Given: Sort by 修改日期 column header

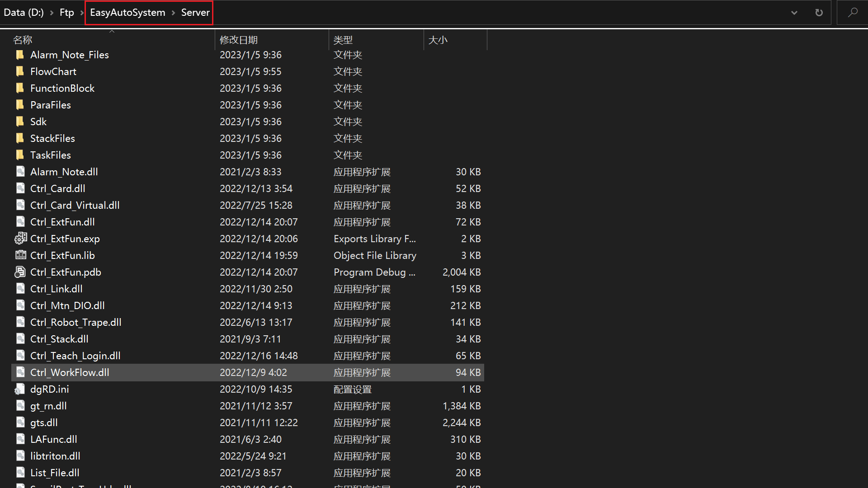Looking at the screenshot, I should point(239,40).
